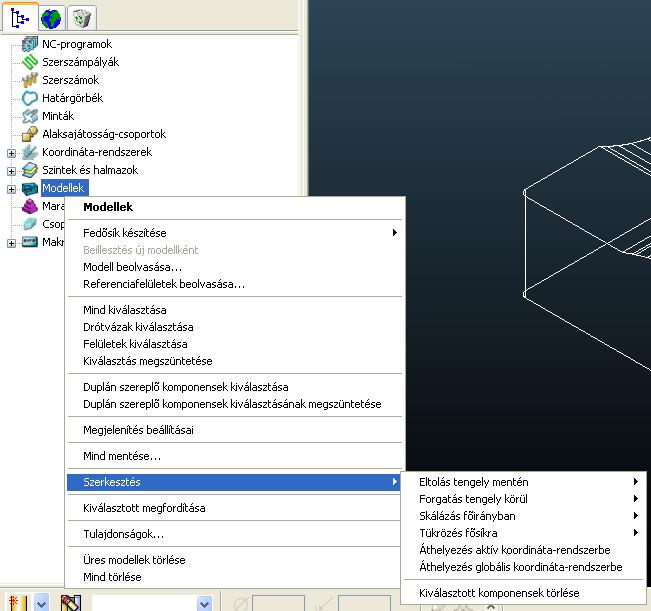This screenshot has height=611, width=651.
Task: Choose Duplán szereplő komponensek kiválasztása
Action: (x=235, y=387)
